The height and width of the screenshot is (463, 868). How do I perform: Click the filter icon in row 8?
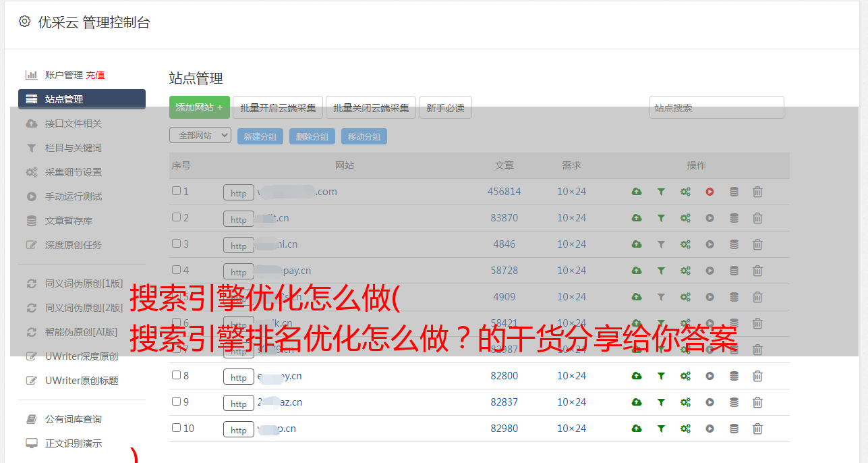pos(661,376)
